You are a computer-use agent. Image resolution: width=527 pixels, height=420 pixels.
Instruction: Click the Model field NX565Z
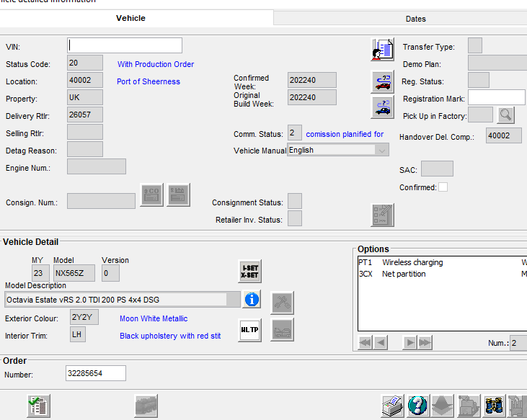tap(74, 273)
